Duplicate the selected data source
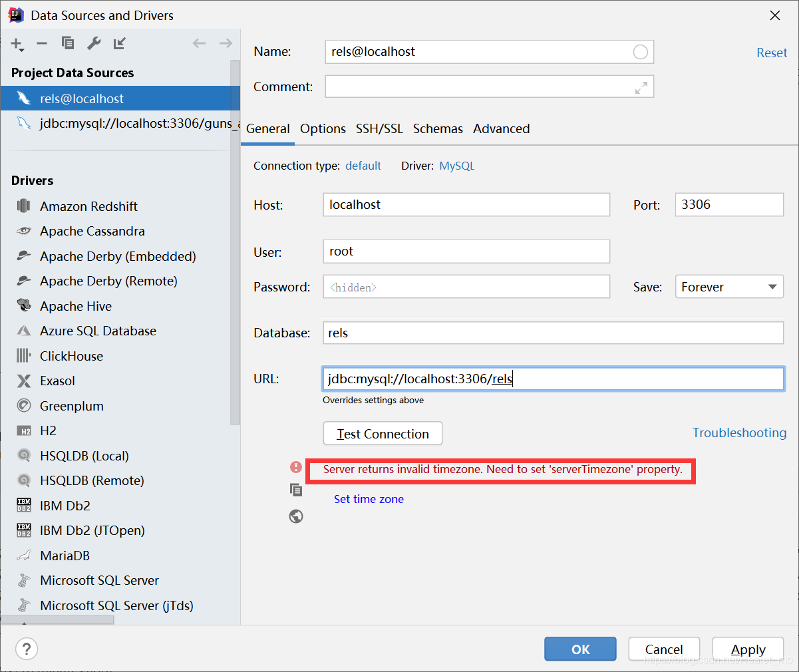 67,43
